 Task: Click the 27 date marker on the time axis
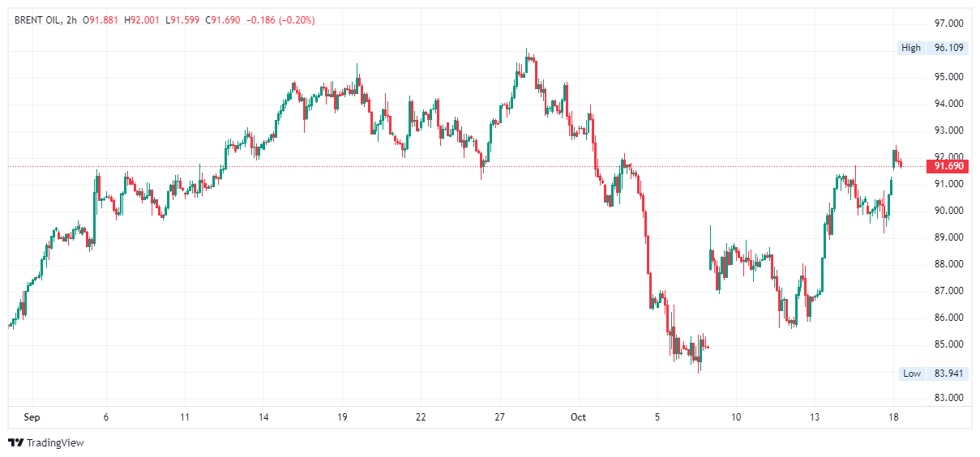(500, 417)
